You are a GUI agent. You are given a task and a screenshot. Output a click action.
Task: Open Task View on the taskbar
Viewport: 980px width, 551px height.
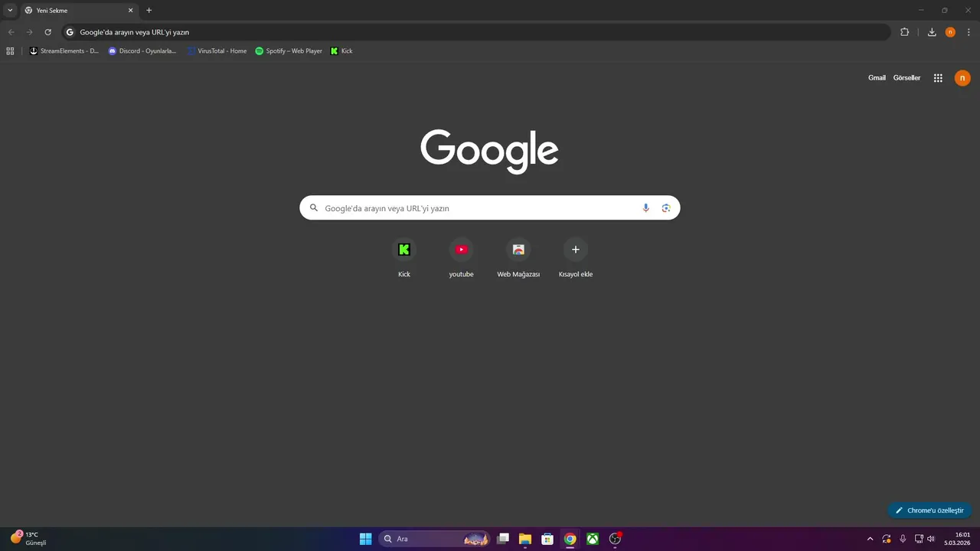click(x=503, y=539)
